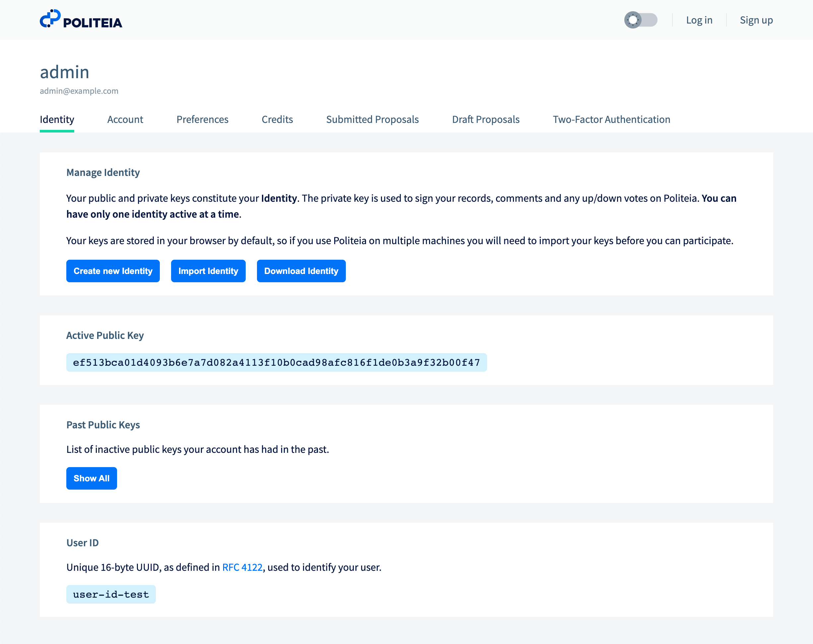Click the Create new Identity button
The image size is (813, 644).
point(113,271)
